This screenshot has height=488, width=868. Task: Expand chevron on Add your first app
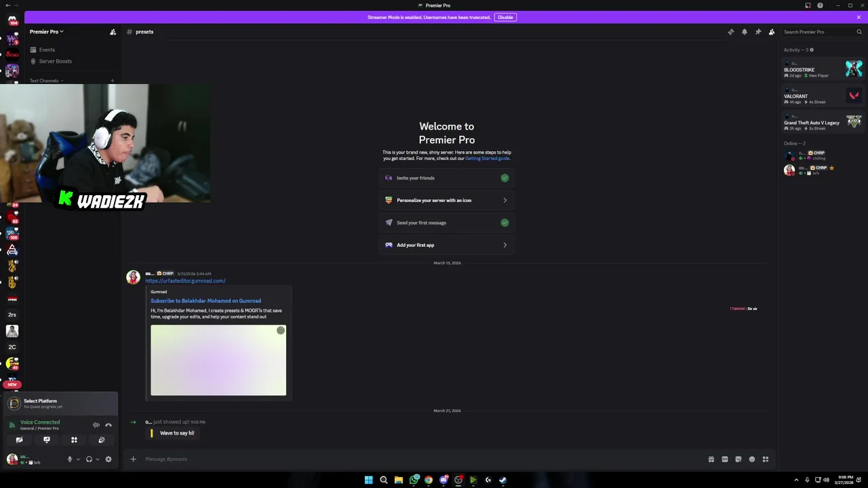[x=505, y=245]
